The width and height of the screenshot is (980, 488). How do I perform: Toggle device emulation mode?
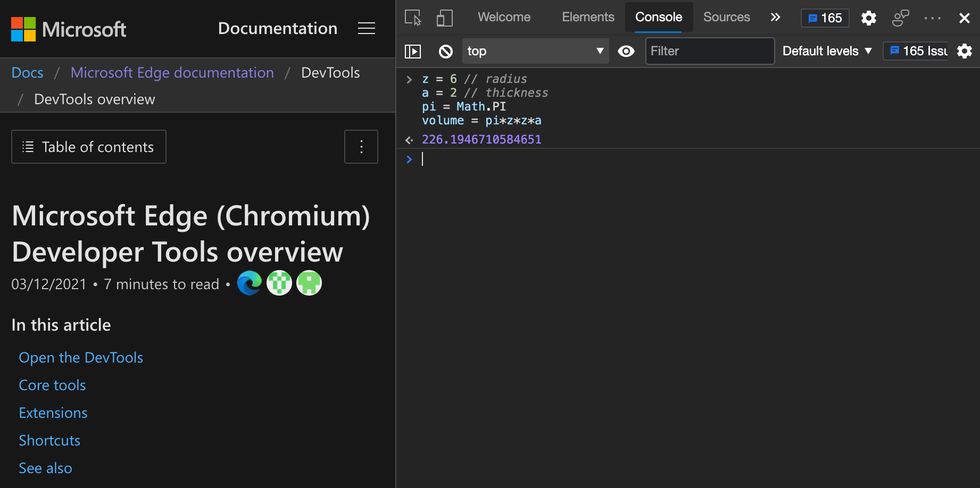coord(444,18)
